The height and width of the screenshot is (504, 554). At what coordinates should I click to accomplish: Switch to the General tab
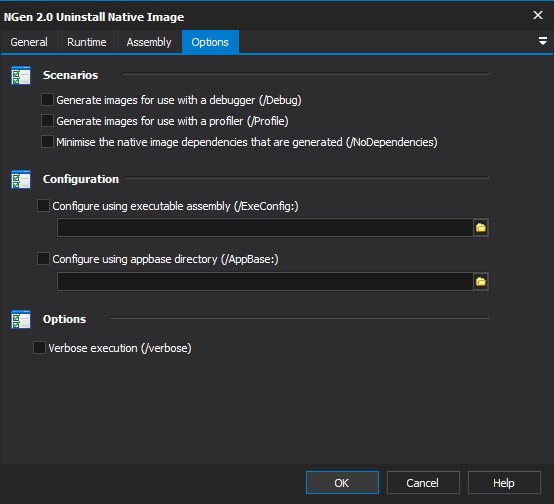point(29,42)
